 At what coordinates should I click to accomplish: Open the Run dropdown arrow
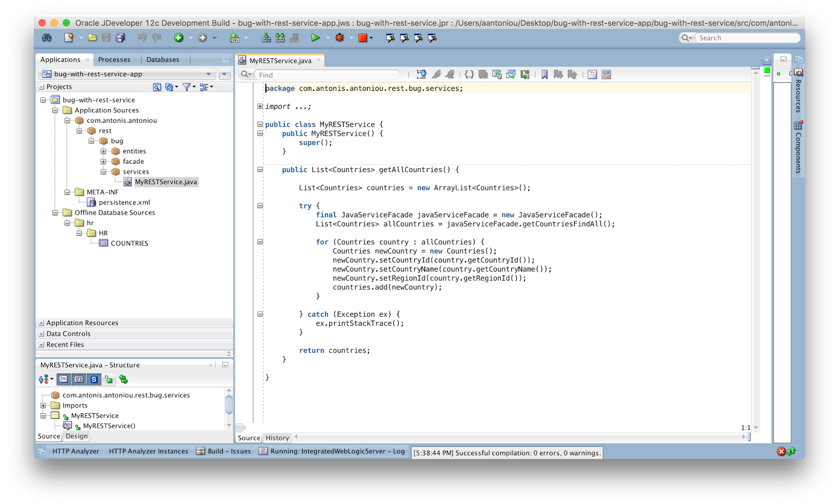pyautogui.click(x=328, y=38)
